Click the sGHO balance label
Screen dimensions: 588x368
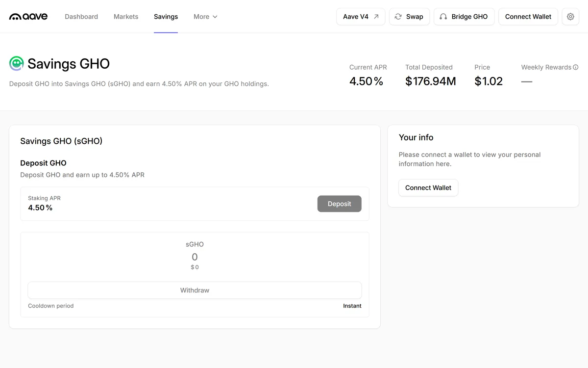click(195, 244)
